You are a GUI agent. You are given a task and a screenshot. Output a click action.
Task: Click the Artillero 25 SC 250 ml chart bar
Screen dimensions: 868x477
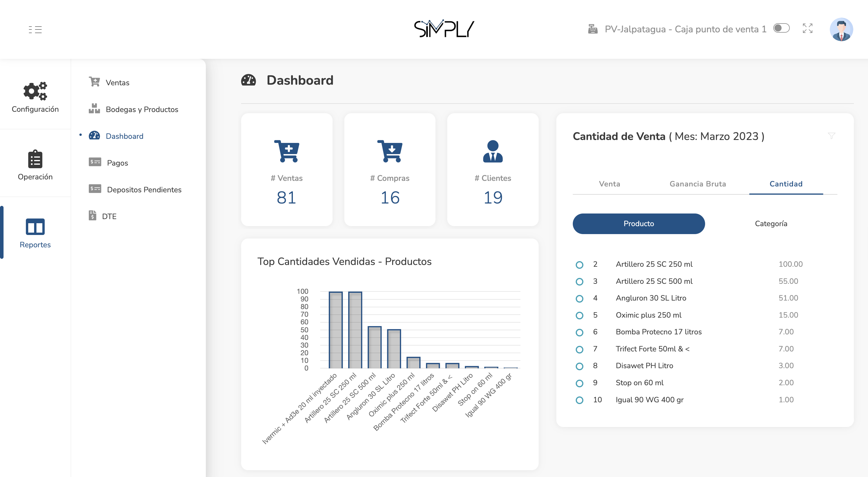tap(355, 330)
